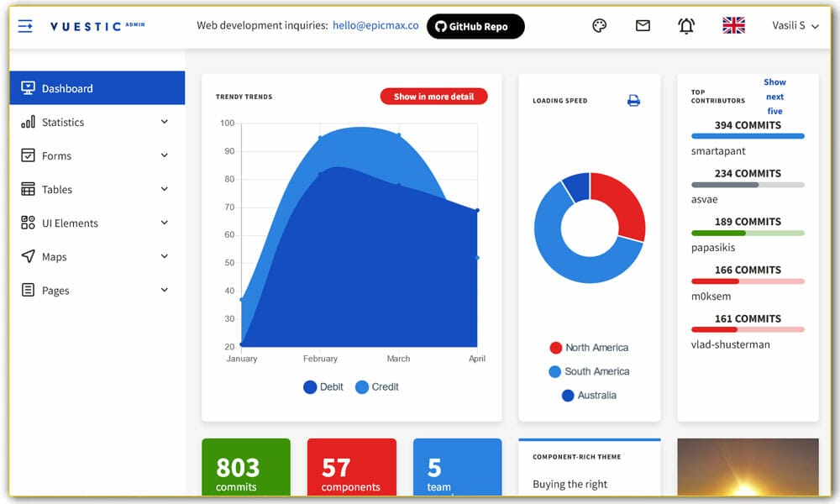Click the hamburger menu collapse icon
Viewport: 840px width, 504px height.
click(25, 26)
